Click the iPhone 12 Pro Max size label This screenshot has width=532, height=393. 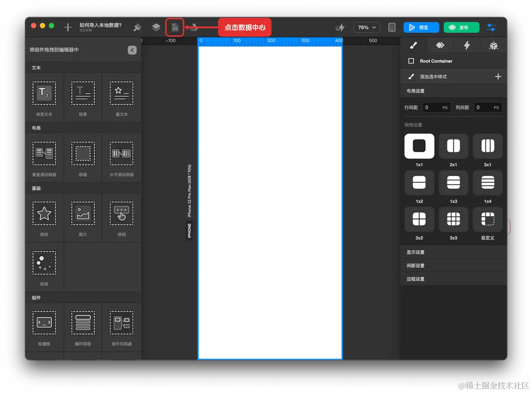(189, 191)
